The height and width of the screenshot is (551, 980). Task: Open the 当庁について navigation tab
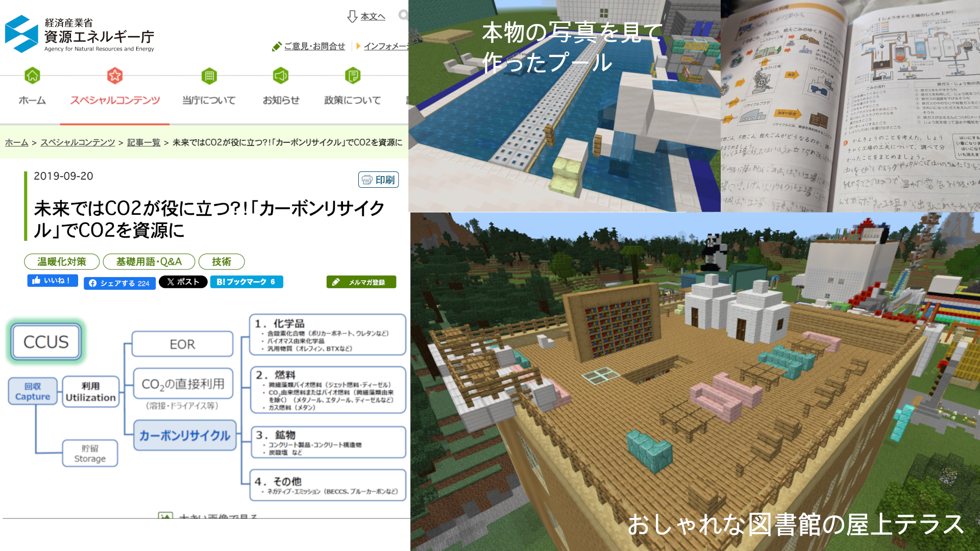point(209,100)
